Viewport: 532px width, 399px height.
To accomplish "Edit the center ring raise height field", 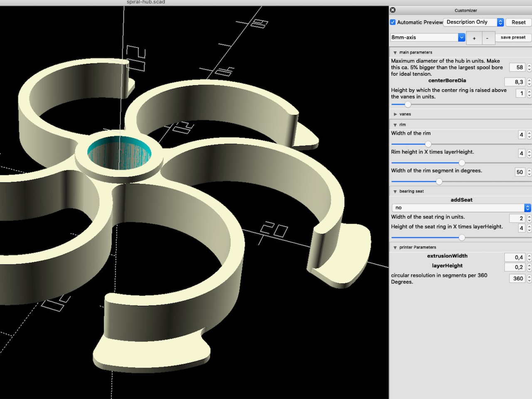I will pos(520,94).
